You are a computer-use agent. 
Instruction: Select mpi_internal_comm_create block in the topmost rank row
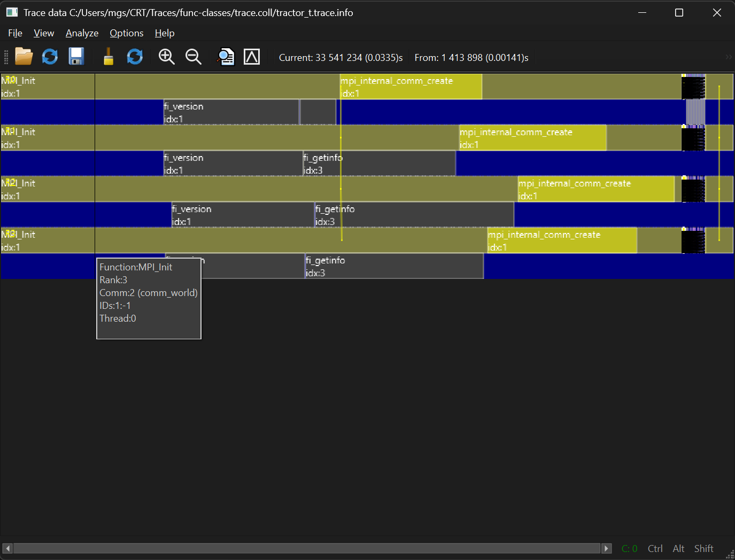pyautogui.click(x=411, y=87)
